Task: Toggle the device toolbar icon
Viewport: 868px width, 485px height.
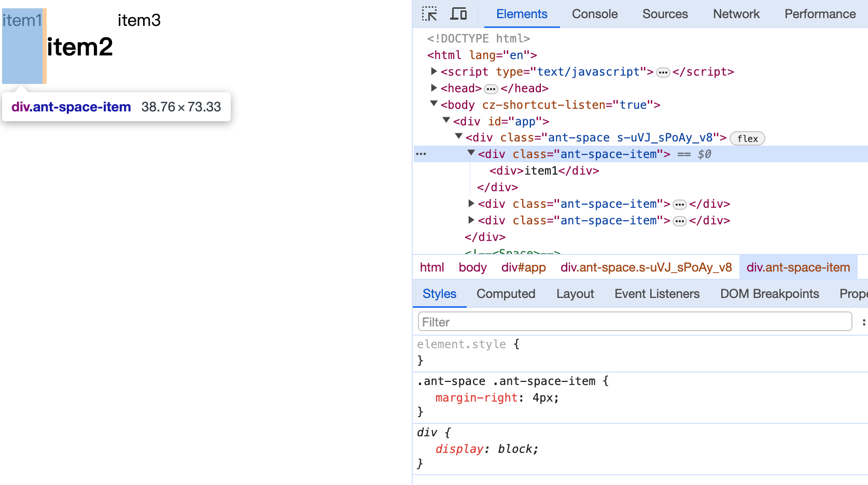Action: [x=458, y=14]
